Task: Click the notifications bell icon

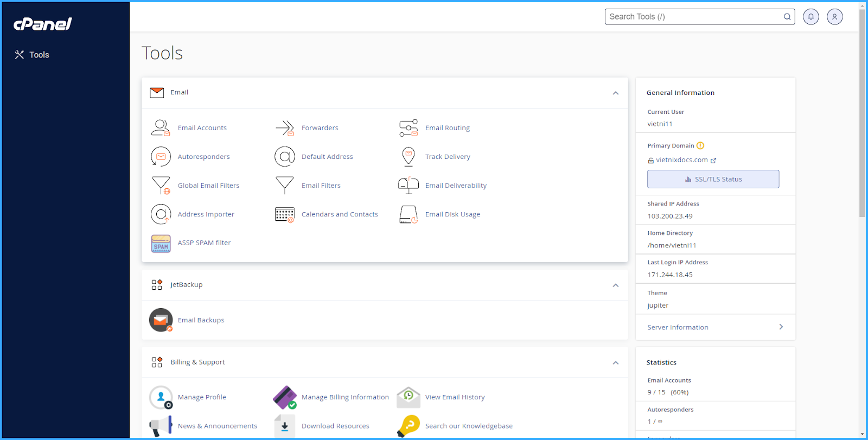Action: pyautogui.click(x=811, y=17)
